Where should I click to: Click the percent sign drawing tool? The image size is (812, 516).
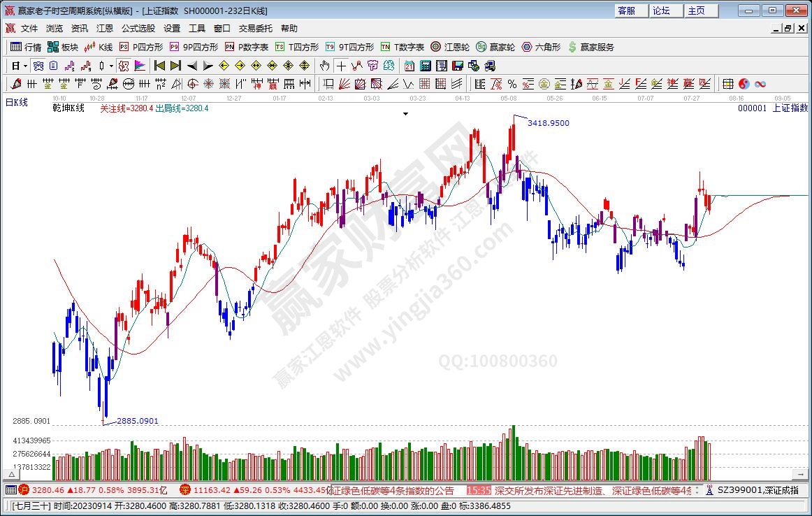512,84
